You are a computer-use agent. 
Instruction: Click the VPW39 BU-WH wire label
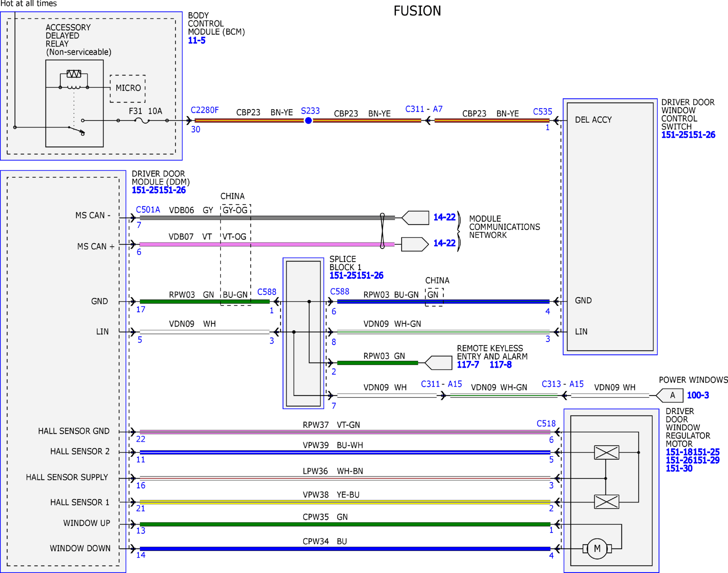pyautogui.click(x=333, y=445)
